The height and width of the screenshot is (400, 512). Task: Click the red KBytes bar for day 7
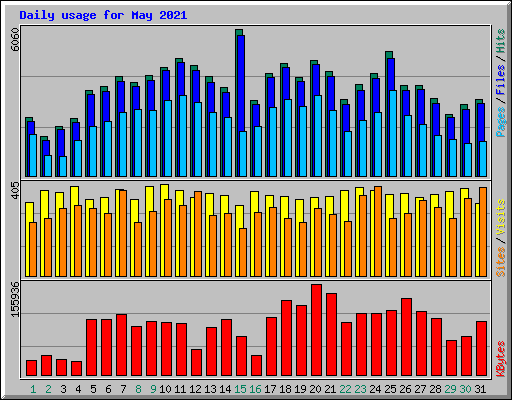pos(121,345)
